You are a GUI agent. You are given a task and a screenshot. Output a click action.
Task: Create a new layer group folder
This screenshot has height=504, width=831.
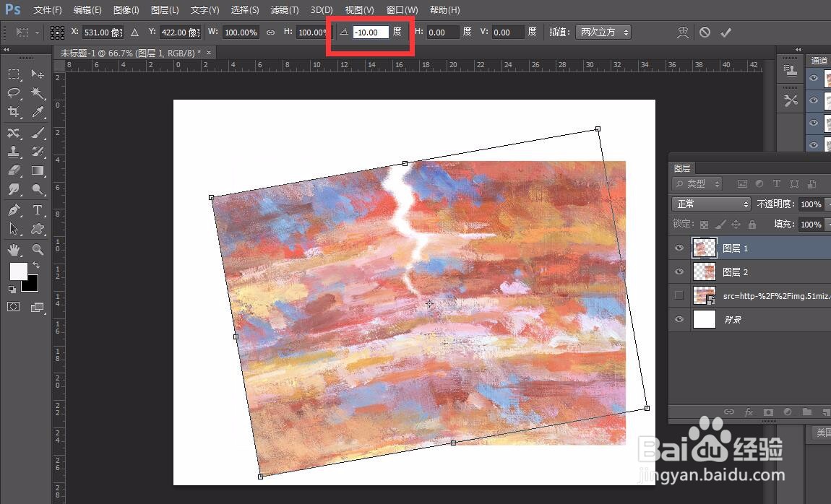point(807,412)
